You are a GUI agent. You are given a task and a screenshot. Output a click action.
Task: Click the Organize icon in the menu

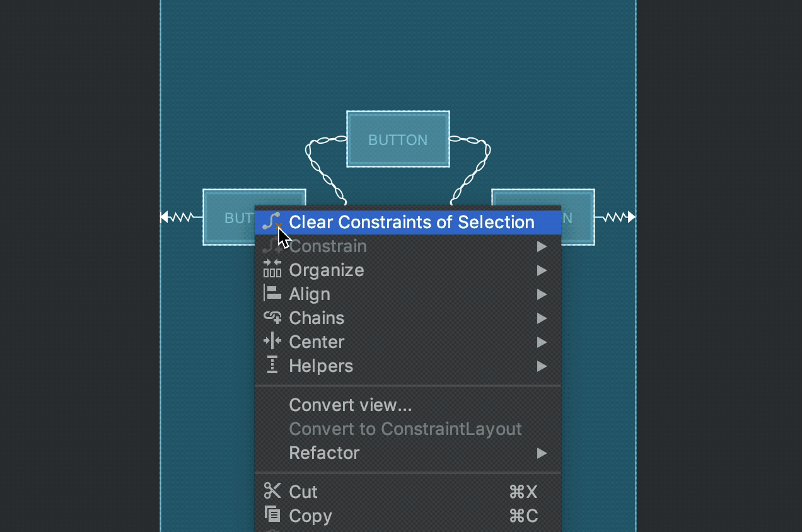tap(272, 270)
